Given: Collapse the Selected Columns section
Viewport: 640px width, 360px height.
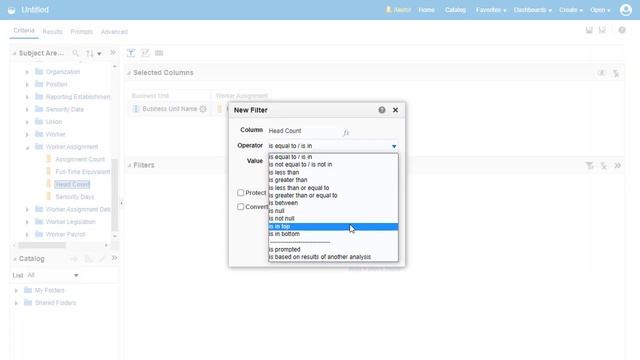Looking at the screenshot, I should click(129, 73).
